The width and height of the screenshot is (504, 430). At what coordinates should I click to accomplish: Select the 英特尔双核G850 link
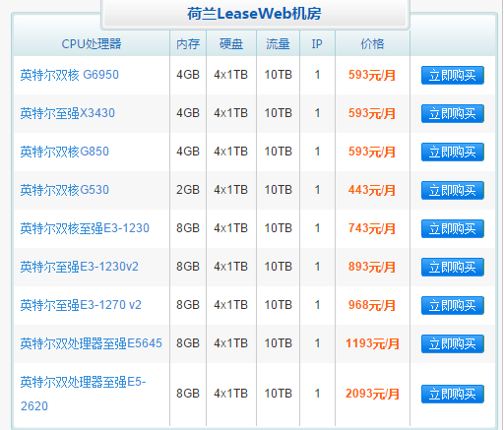pos(64,152)
